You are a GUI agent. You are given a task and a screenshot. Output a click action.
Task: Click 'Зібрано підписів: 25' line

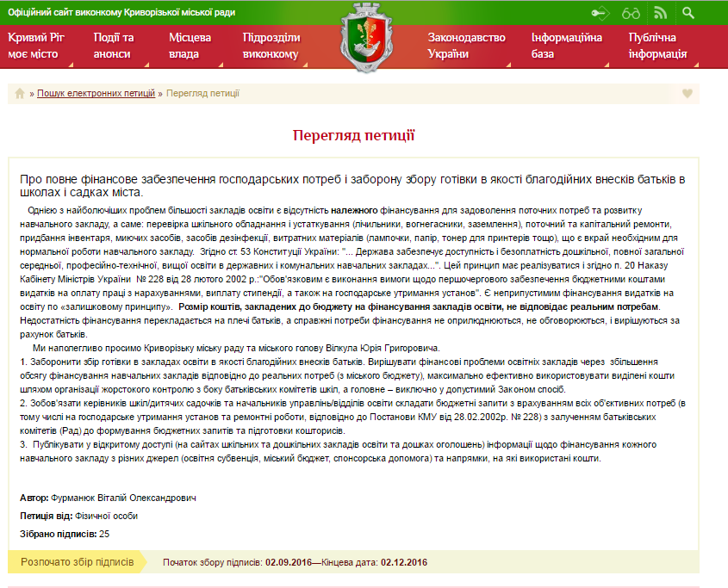pos(65,534)
